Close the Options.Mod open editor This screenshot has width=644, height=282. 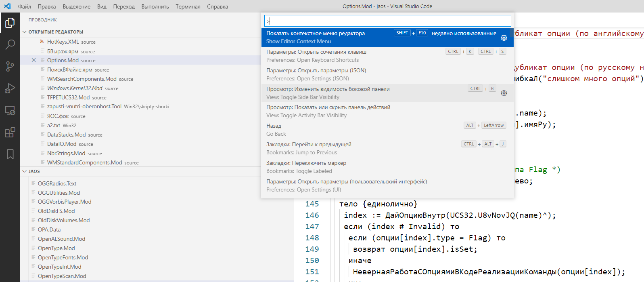coord(33,60)
